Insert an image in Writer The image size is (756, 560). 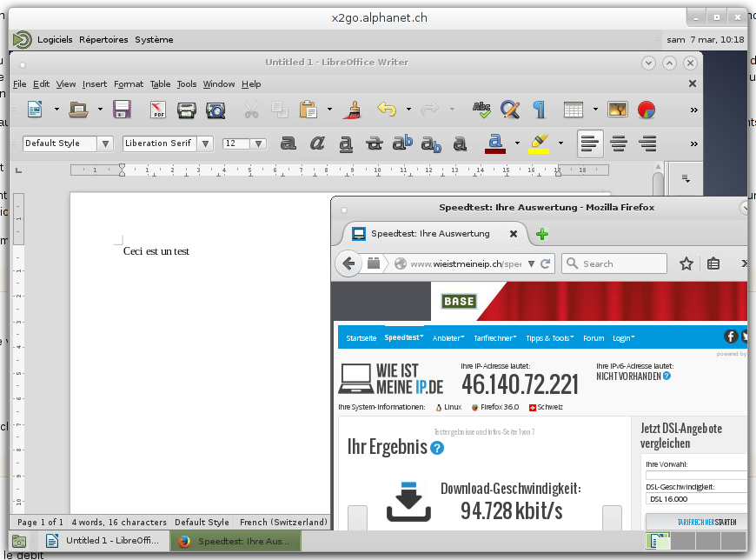pos(618,110)
